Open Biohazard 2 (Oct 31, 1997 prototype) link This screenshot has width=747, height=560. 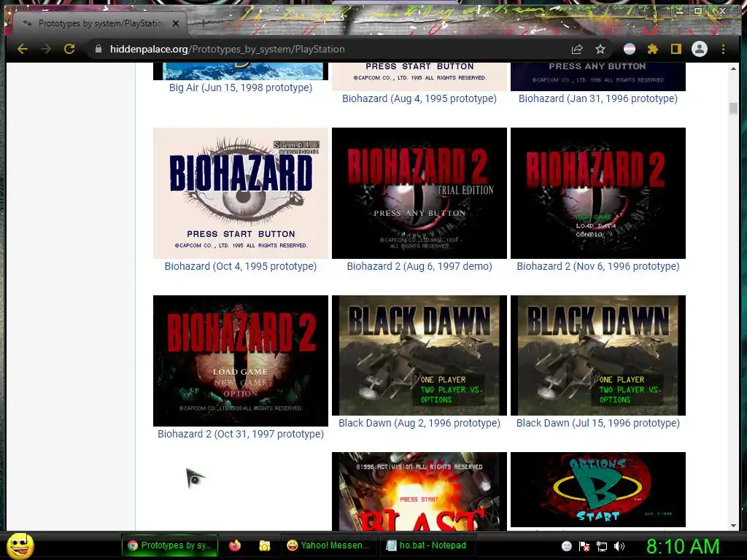[241, 434]
